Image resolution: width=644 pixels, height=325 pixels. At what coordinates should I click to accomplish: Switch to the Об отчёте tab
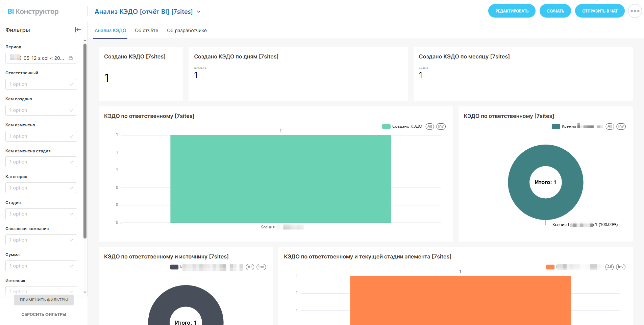click(146, 30)
